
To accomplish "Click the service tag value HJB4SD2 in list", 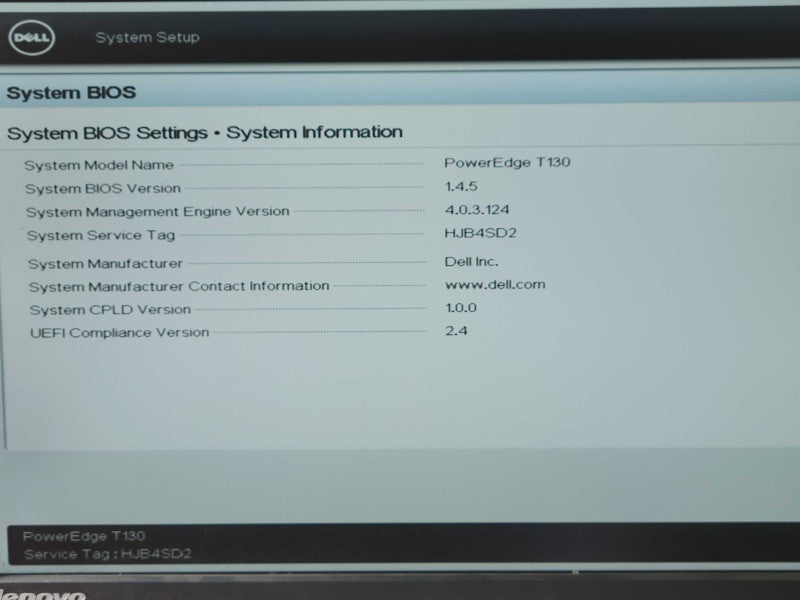I will [480, 233].
